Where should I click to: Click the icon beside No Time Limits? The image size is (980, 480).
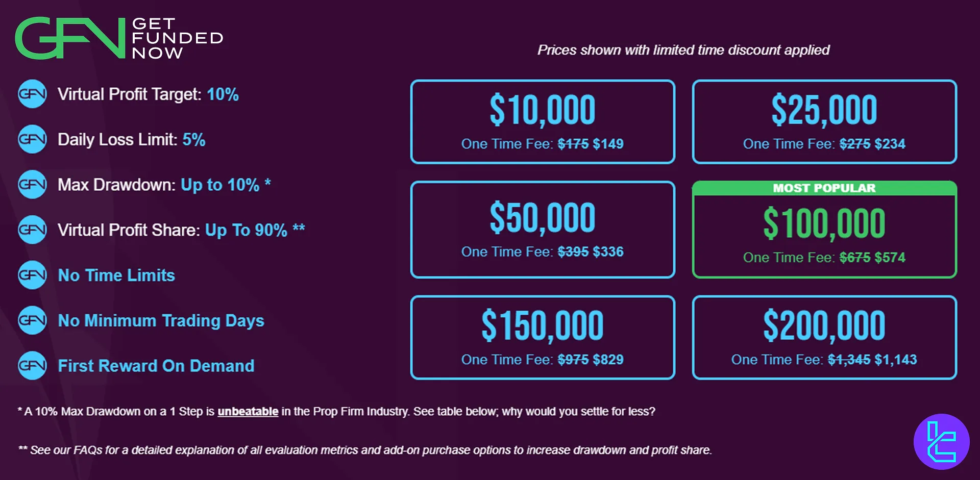(x=32, y=275)
